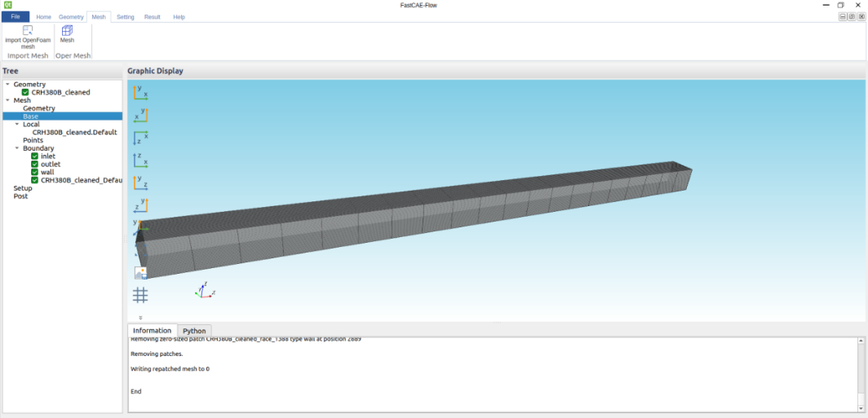The image size is (868, 418).
Task: Collapse the Local tree node arrow
Action: 16,125
